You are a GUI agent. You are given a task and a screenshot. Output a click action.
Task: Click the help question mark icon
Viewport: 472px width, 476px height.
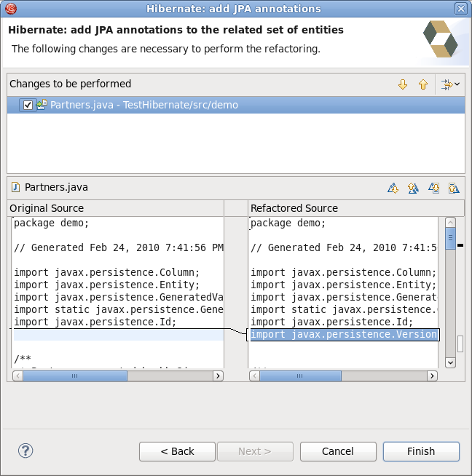[x=25, y=451]
